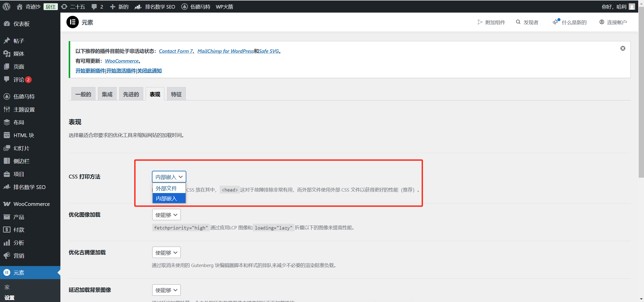Expand the 优化古腾堡加载 dropdown
Viewport: 644px width, 302px height.
tap(166, 252)
